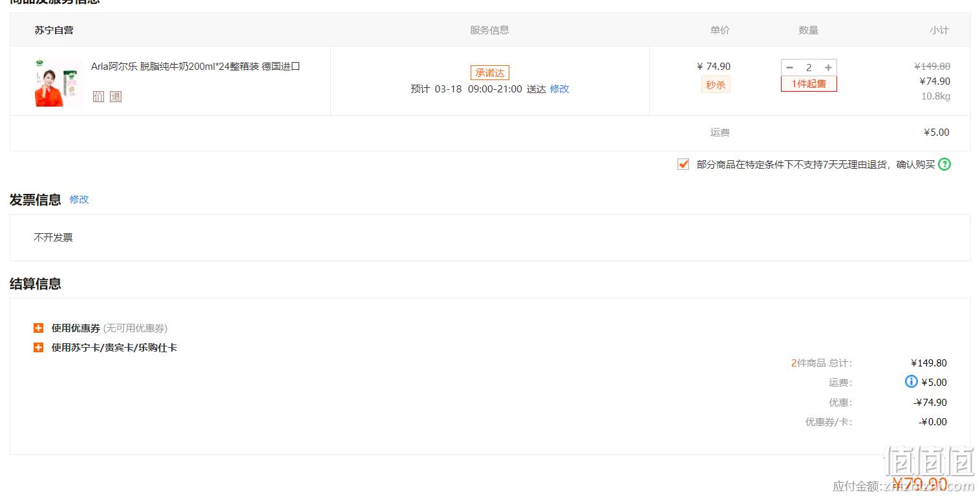980x497 pixels.
Task: Expand the 使用优惠券 section
Action: point(38,328)
